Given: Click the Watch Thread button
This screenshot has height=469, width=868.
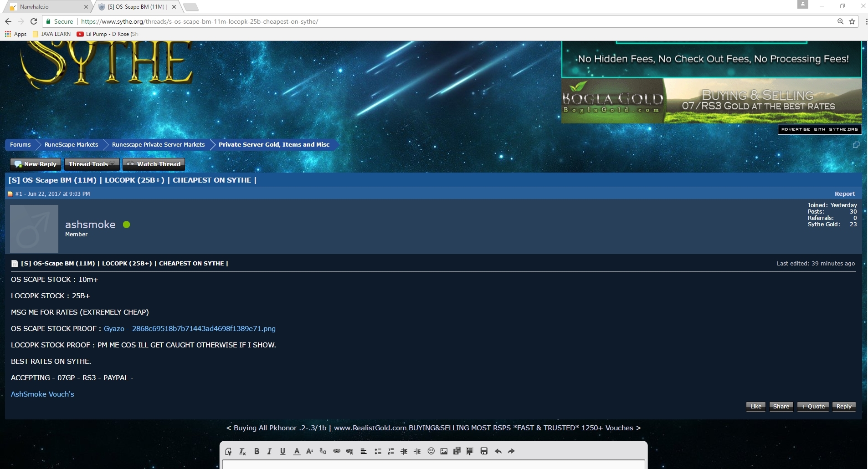Looking at the screenshot, I should (x=154, y=164).
